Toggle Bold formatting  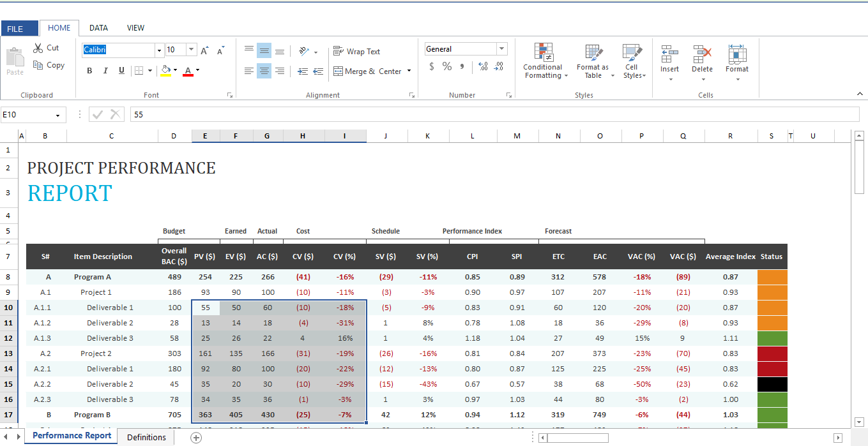click(89, 71)
